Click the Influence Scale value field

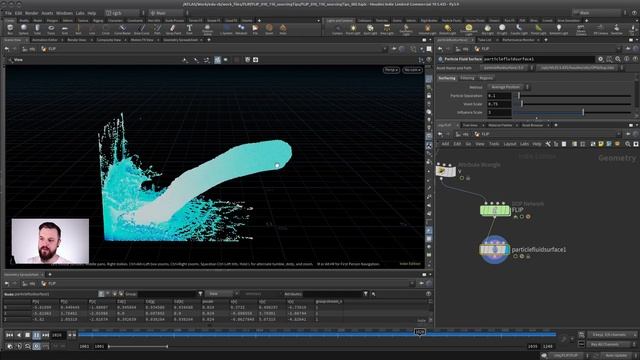click(499, 112)
